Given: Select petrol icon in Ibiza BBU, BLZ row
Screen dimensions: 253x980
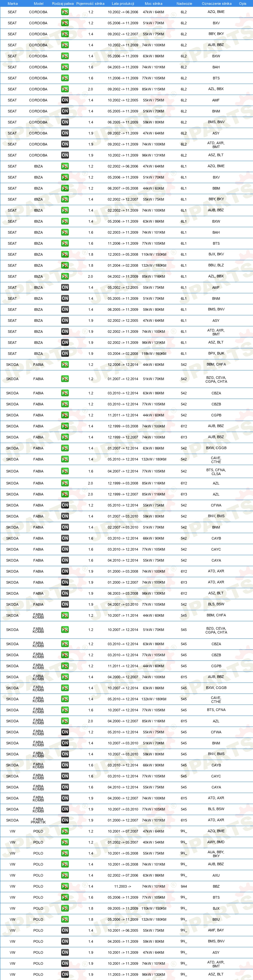Looking at the screenshot, I should click(x=65, y=265).
